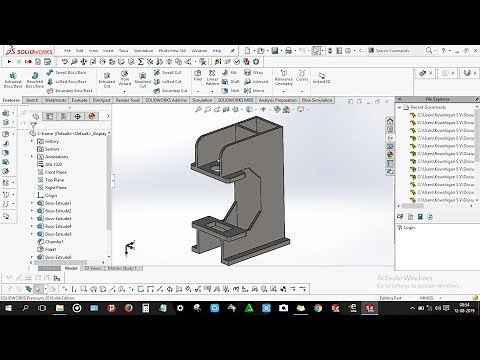The height and width of the screenshot is (360, 480).
Task: Select the Revolved Cut tool
Action: click(x=143, y=80)
